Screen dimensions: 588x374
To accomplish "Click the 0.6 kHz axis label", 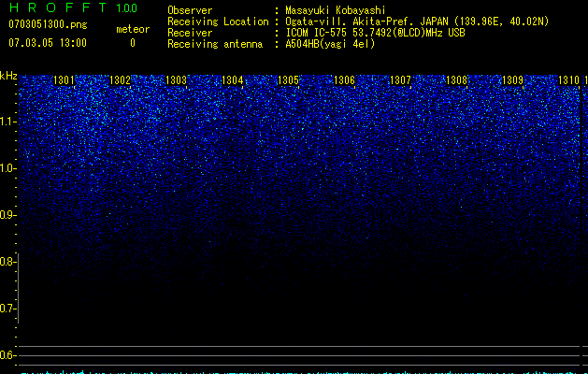I will click(x=7, y=355).
